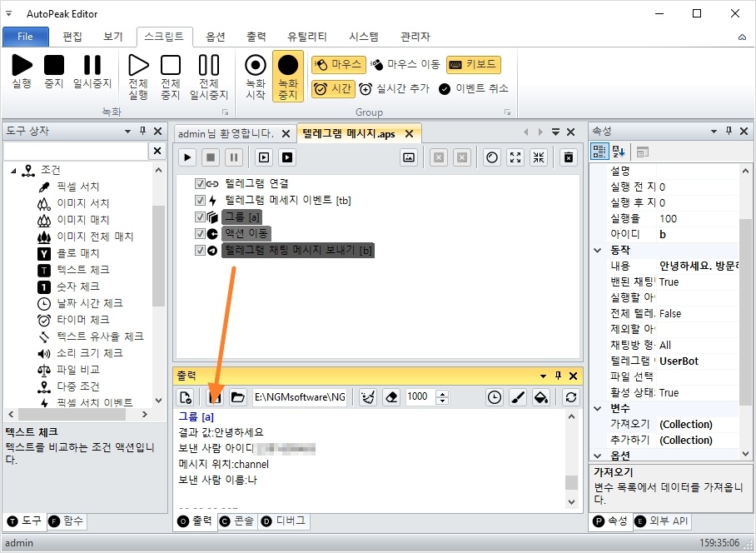The height and width of the screenshot is (553, 756).
Task: Toggle 마우스 recording option
Action: coord(339,64)
